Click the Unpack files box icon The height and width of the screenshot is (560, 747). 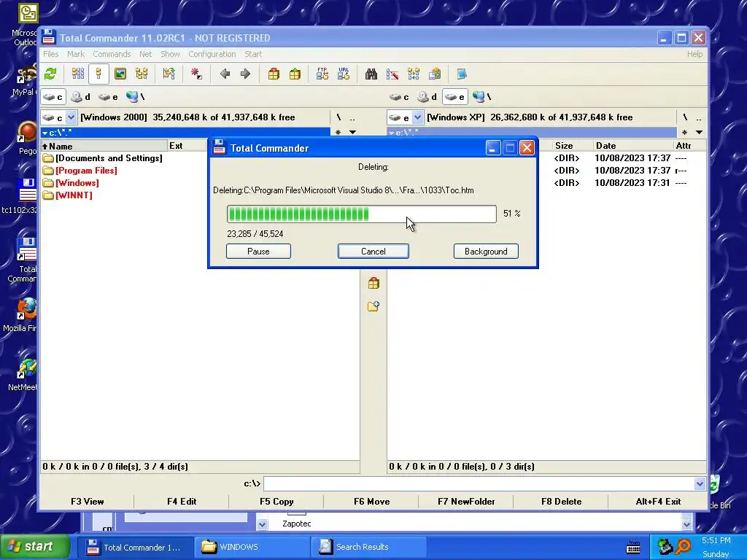[x=295, y=74]
